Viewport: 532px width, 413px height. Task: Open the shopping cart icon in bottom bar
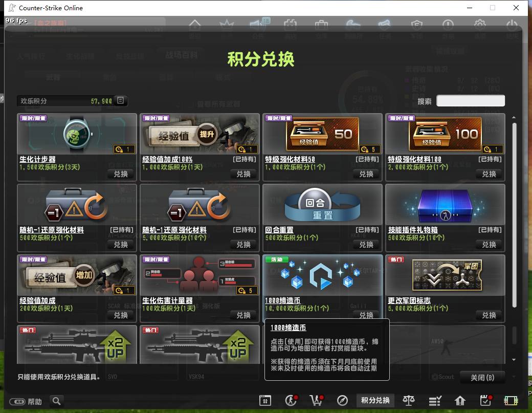316,400
